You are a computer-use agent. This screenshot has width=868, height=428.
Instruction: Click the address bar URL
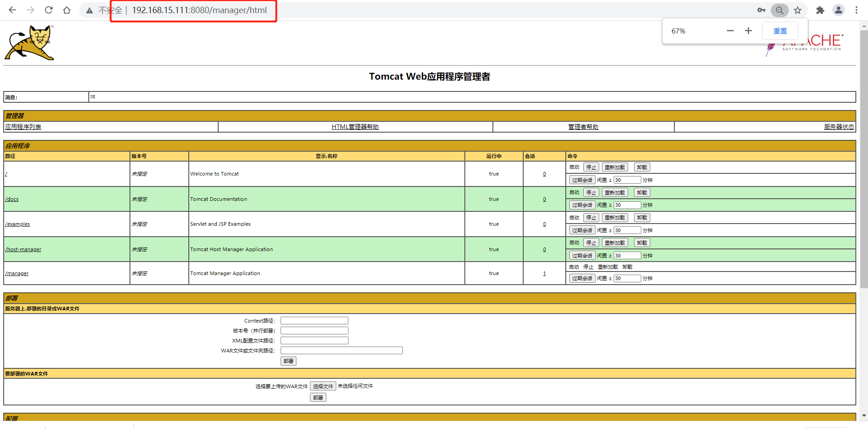click(199, 10)
